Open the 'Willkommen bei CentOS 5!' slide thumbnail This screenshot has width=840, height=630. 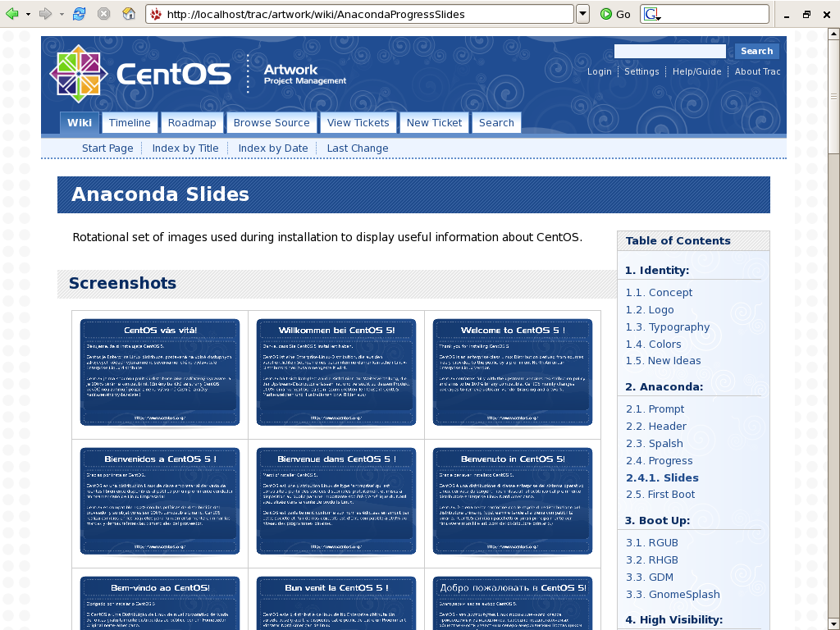point(336,373)
